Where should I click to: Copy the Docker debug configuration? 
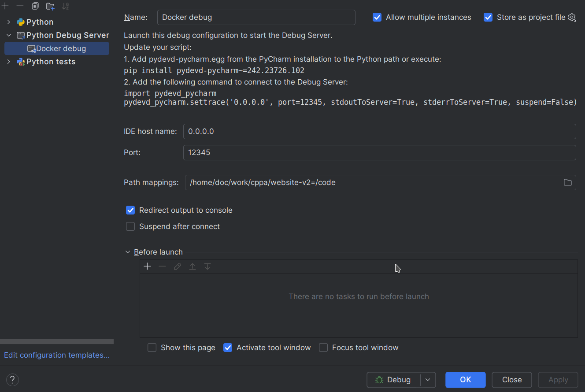point(35,6)
